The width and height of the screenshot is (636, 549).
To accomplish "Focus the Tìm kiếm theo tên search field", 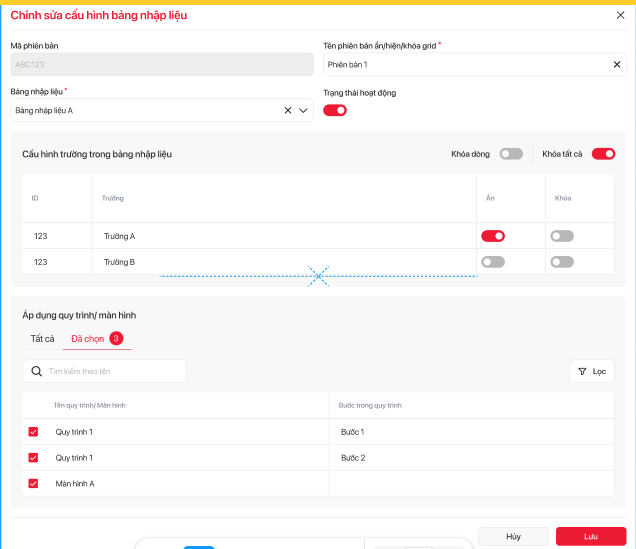I will coord(112,371).
